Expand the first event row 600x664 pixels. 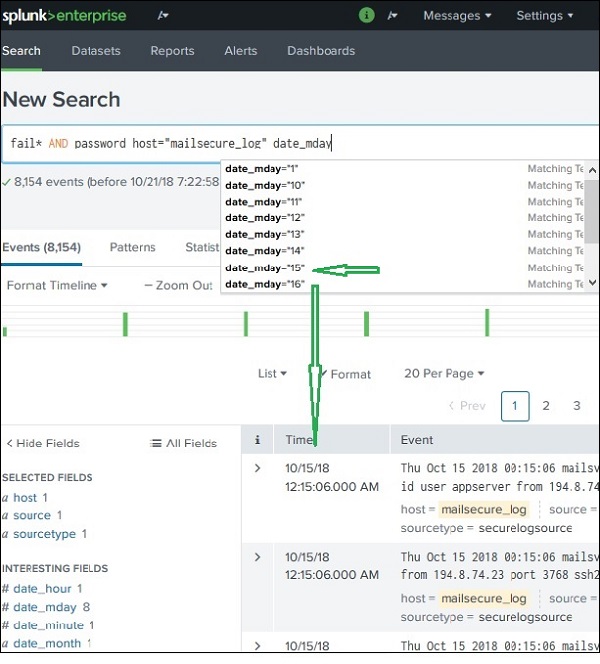point(257,468)
